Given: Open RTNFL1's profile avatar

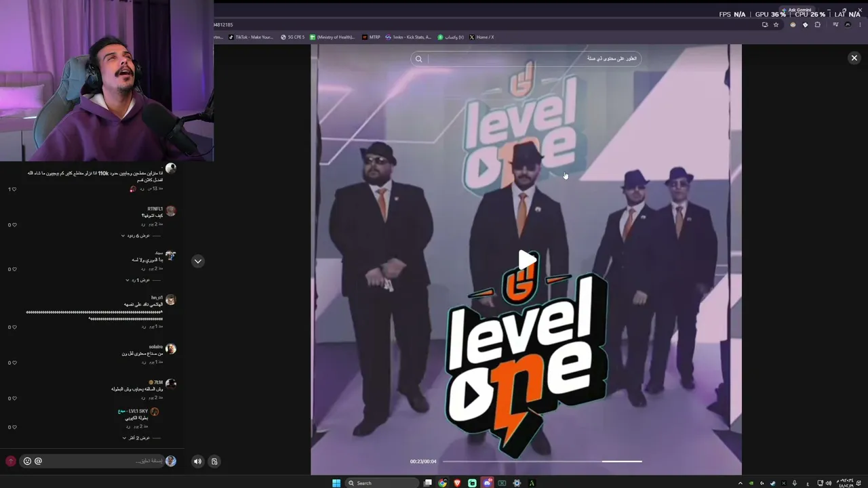Looking at the screenshot, I should (x=171, y=211).
